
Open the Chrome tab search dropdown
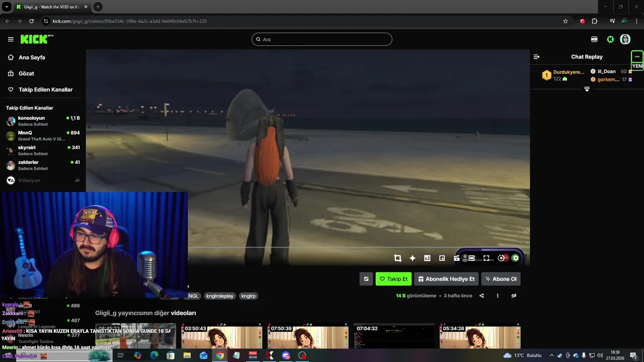(7, 7)
